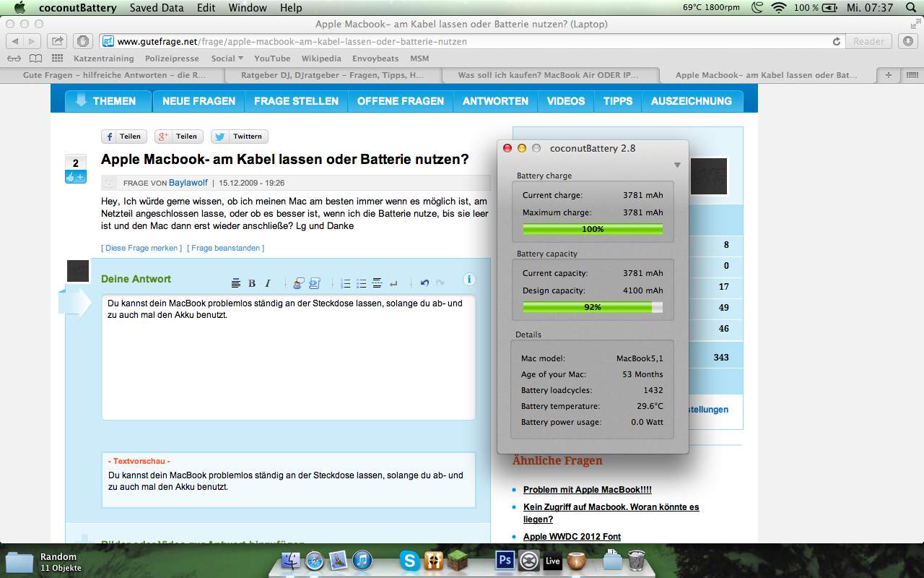Toggle bold formatting in the answer editor
The width and height of the screenshot is (924, 578).
coord(252,283)
